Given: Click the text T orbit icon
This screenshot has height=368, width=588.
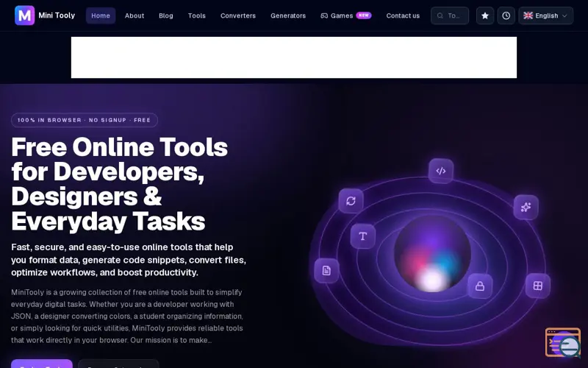Looking at the screenshot, I should click(x=362, y=236).
